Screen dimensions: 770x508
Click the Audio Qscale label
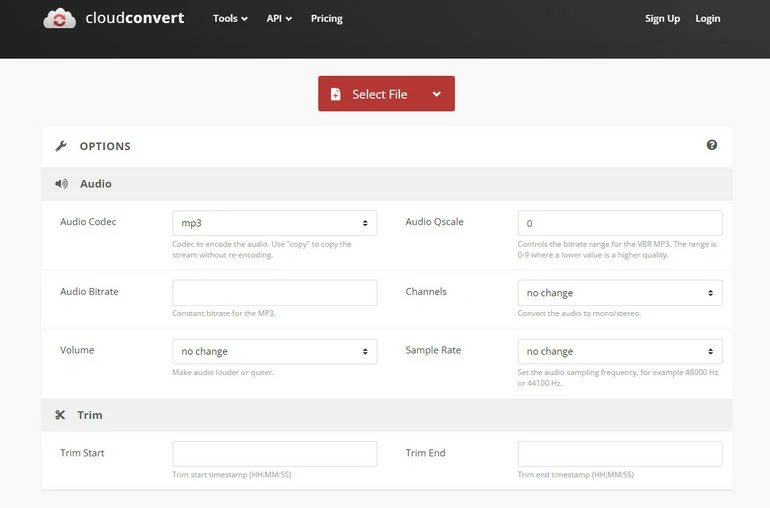[x=434, y=222]
